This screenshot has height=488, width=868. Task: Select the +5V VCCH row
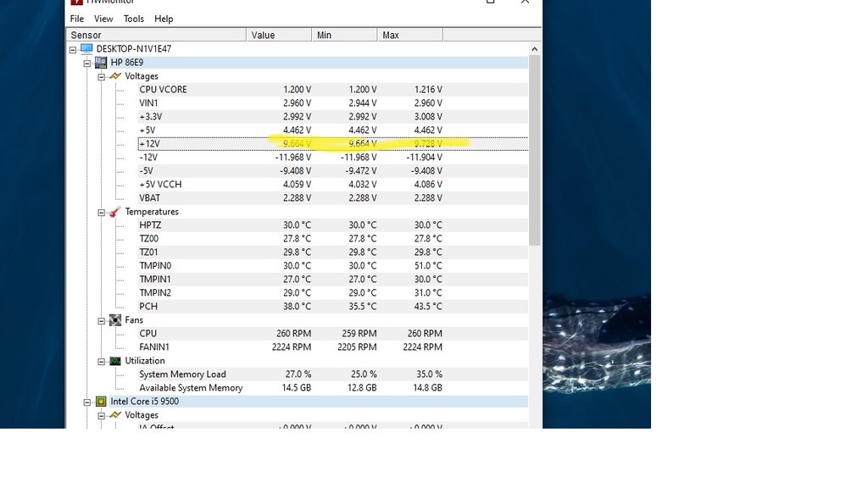point(332,184)
